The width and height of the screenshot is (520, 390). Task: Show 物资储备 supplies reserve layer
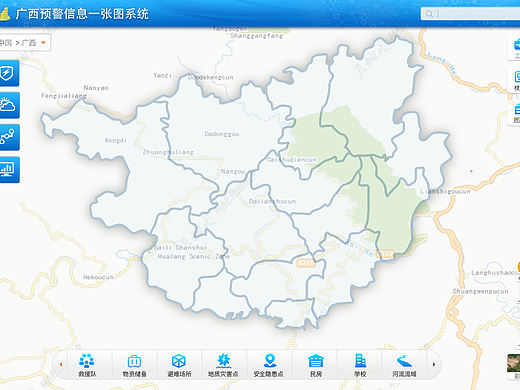(135, 365)
